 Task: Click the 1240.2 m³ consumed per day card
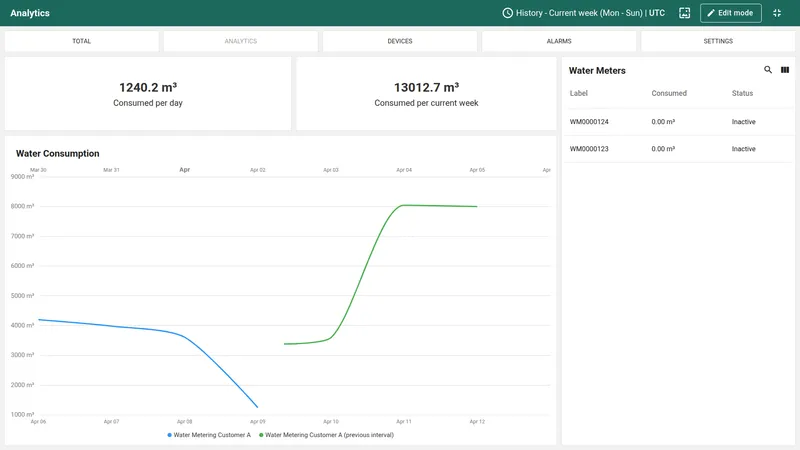pos(148,93)
